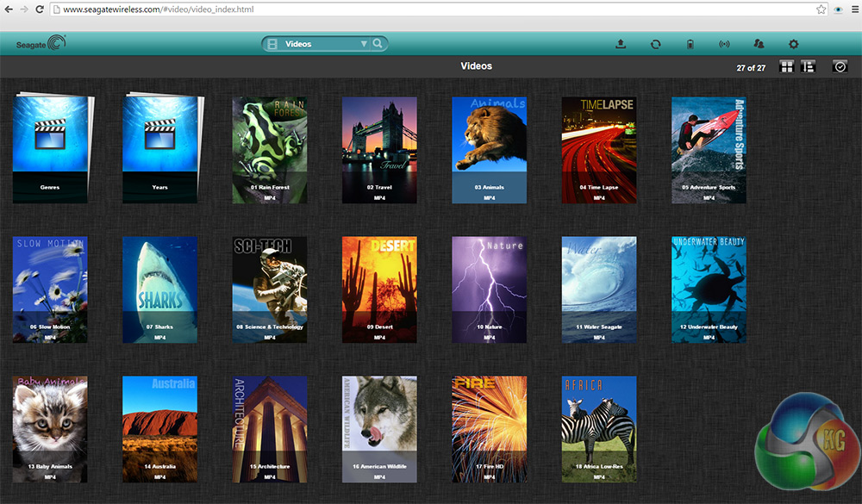
Task: Select the 10 Nature lightning video
Action: pyautogui.click(x=489, y=289)
